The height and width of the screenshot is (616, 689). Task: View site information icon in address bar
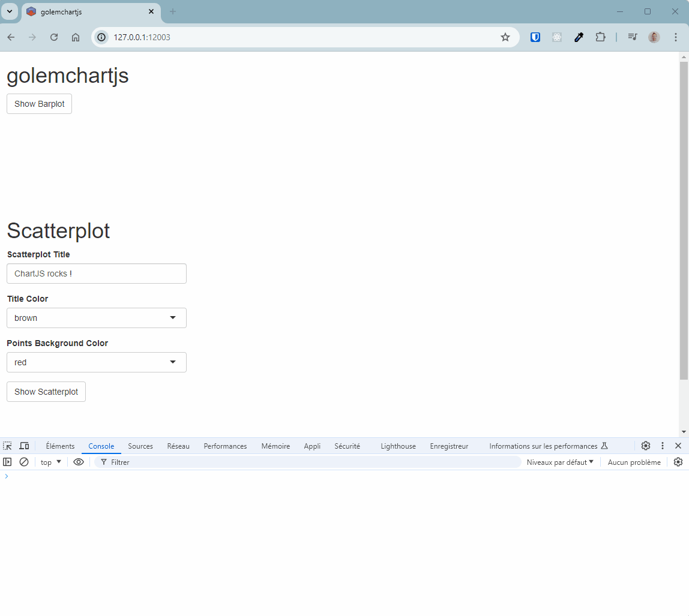coord(101,37)
